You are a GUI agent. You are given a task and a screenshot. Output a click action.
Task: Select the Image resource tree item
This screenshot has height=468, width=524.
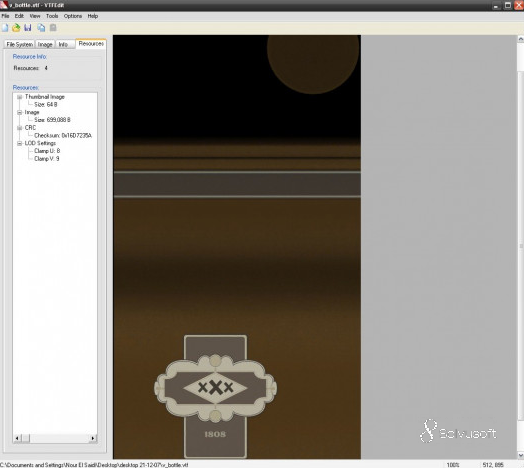[x=32, y=112]
